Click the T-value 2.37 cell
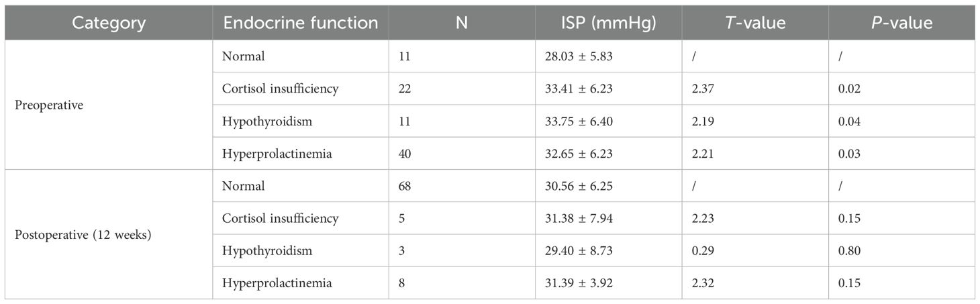The width and height of the screenshot is (980, 304). [x=704, y=89]
